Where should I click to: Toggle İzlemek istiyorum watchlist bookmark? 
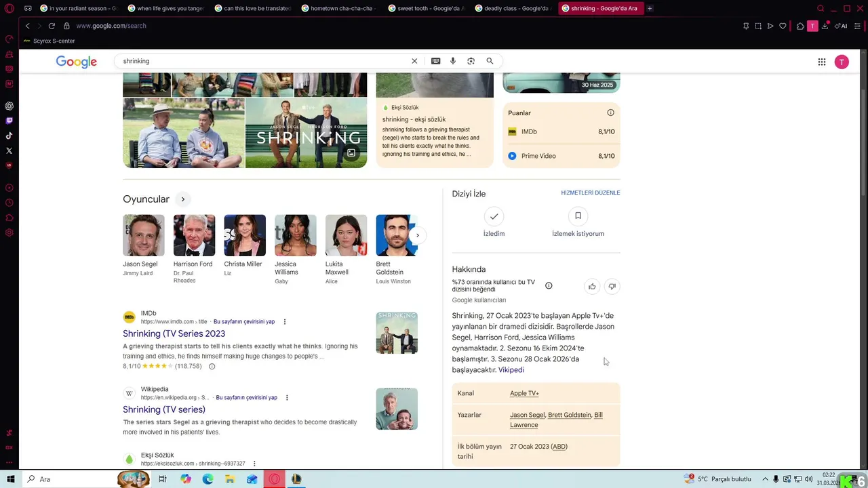578,222
